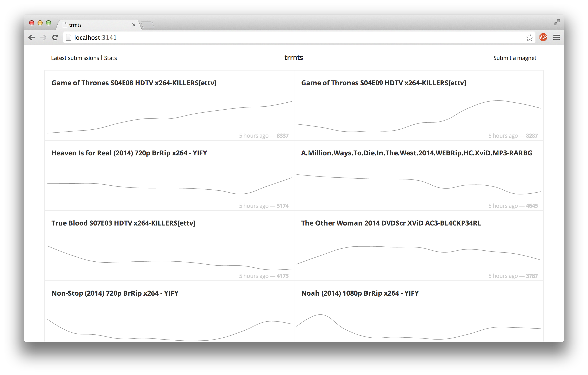Click the Submit a magnet link
The width and height of the screenshot is (588, 375).
click(515, 58)
